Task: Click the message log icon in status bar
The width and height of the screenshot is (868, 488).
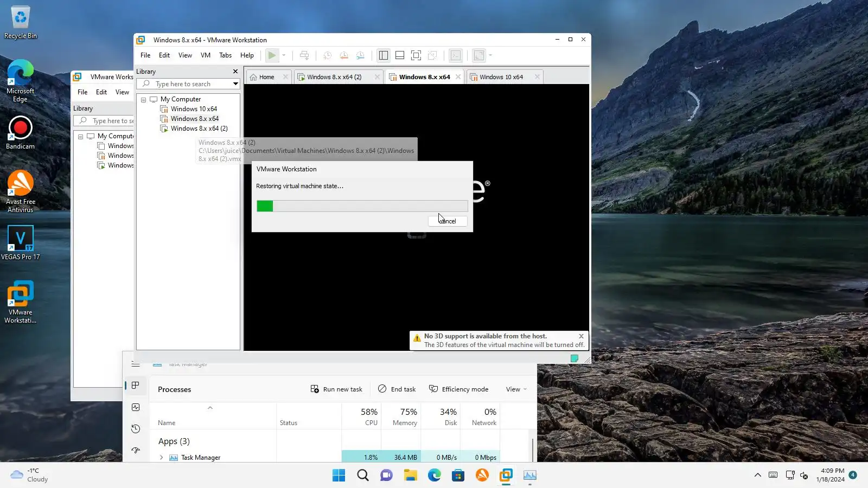Action: [x=575, y=358]
